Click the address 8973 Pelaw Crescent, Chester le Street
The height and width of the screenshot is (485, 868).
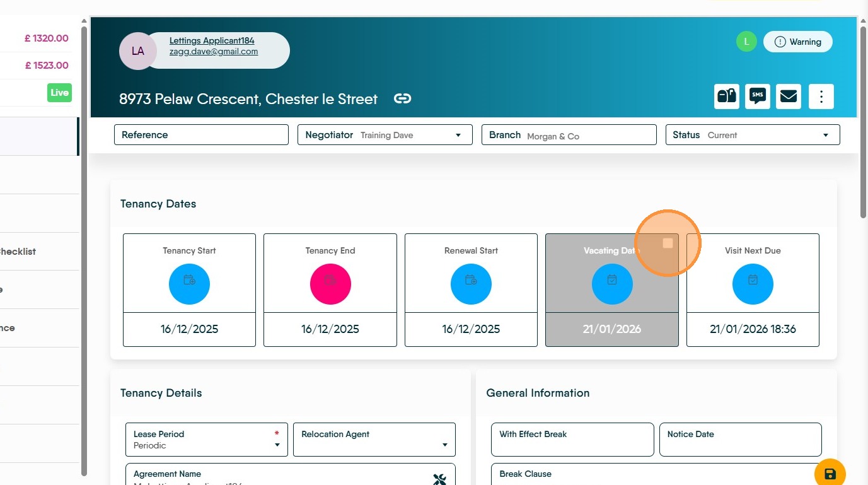(248, 99)
